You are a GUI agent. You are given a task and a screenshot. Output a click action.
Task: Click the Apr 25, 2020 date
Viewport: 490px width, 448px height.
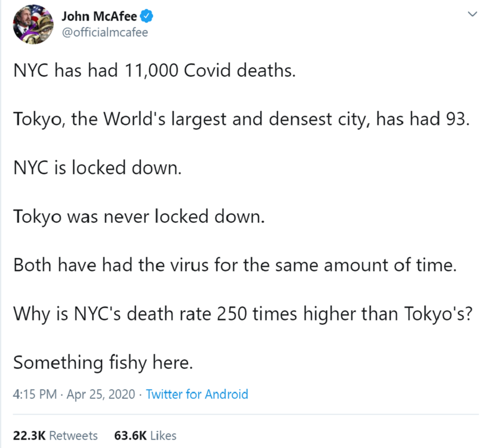[x=101, y=394]
